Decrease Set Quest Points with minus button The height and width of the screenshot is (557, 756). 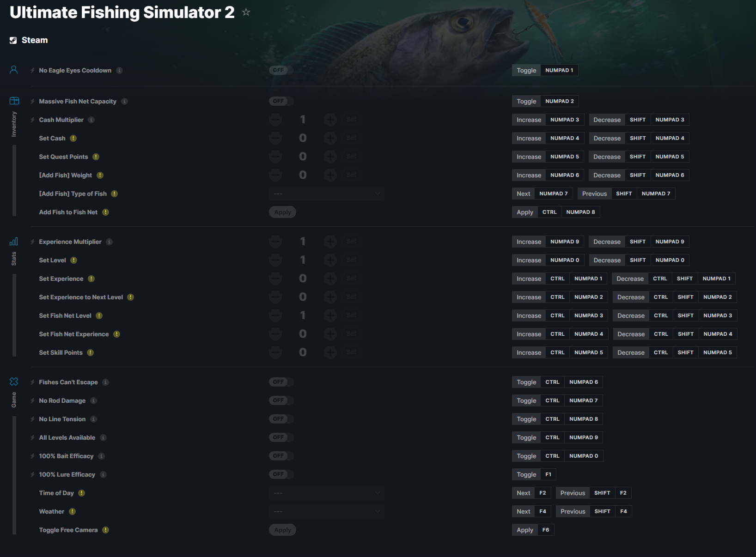click(275, 157)
